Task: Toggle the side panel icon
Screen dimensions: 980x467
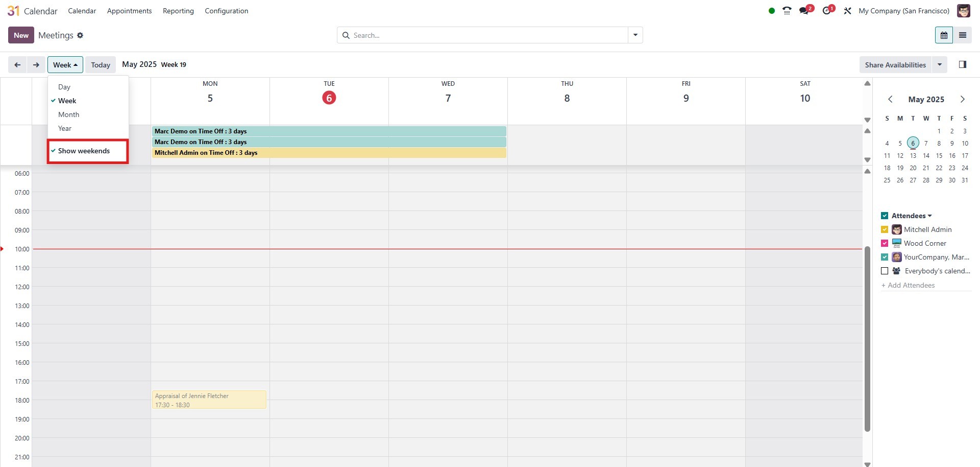Action: point(963,65)
